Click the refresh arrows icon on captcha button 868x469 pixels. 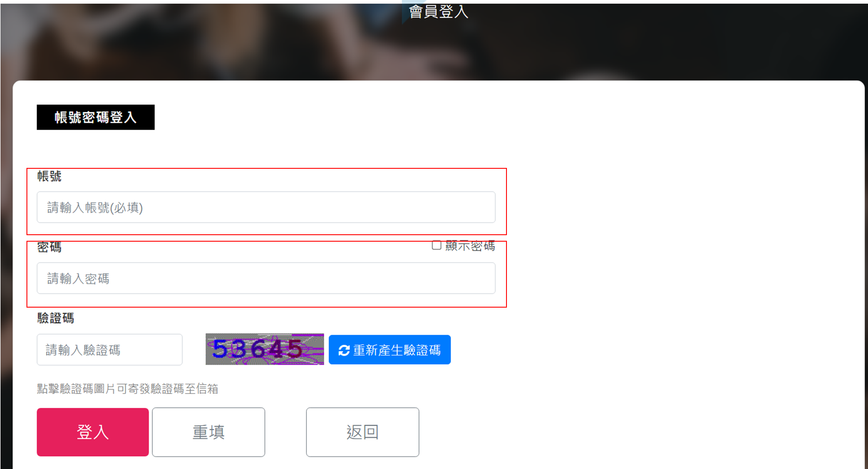click(x=344, y=350)
